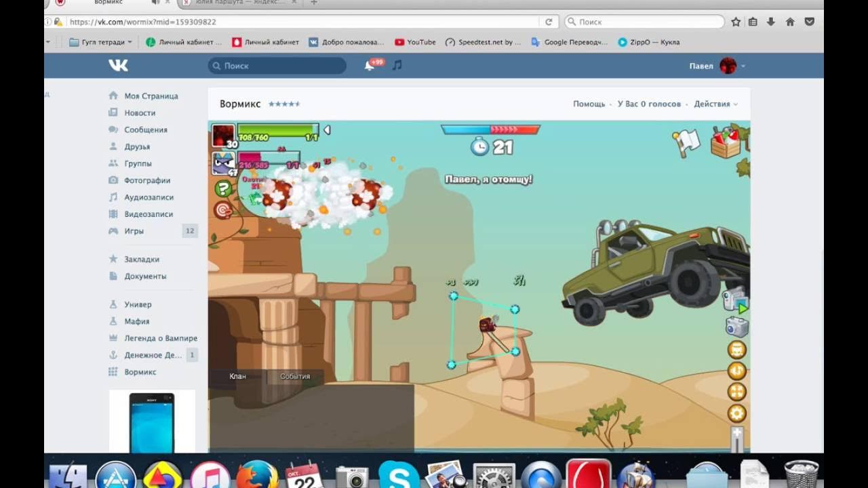
Task: Click the VK logo icon
Action: [x=118, y=65]
